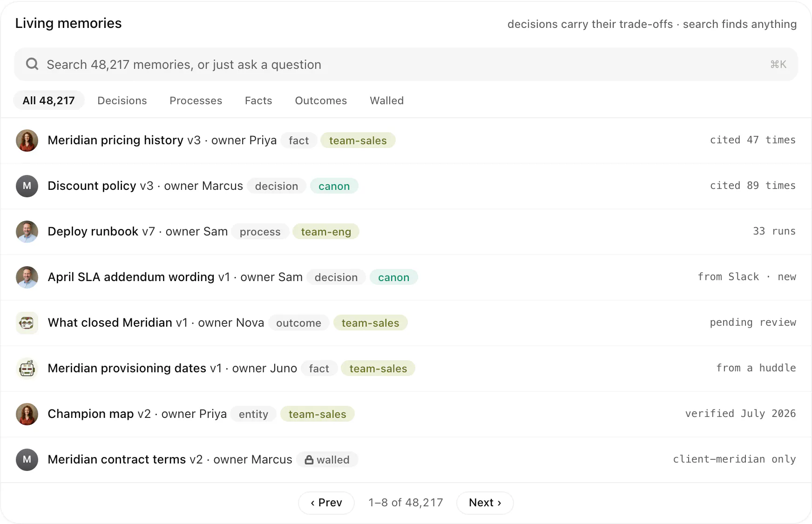Viewport: 812px width, 524px height.
Task: Show the Facts tab
Action: [258, 101]
